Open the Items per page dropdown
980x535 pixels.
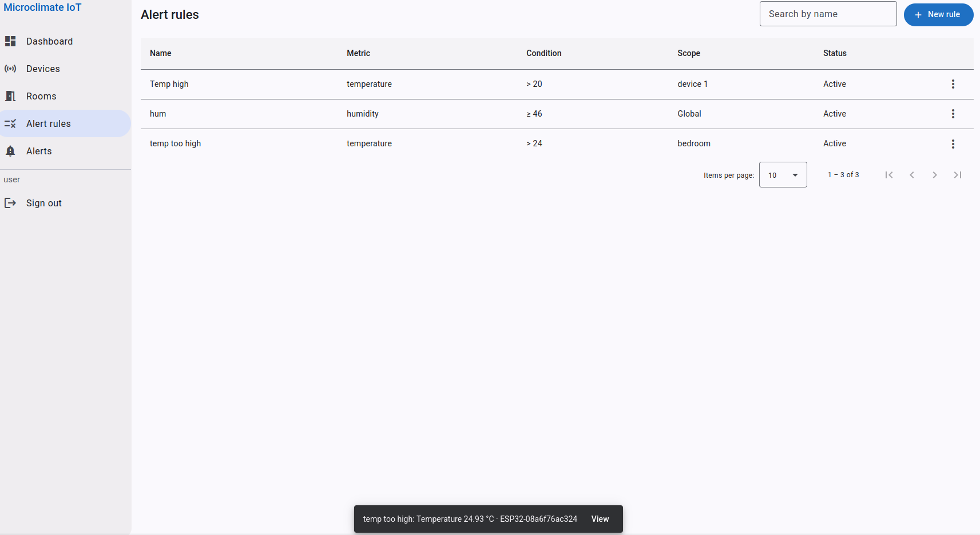click(783, 175)
